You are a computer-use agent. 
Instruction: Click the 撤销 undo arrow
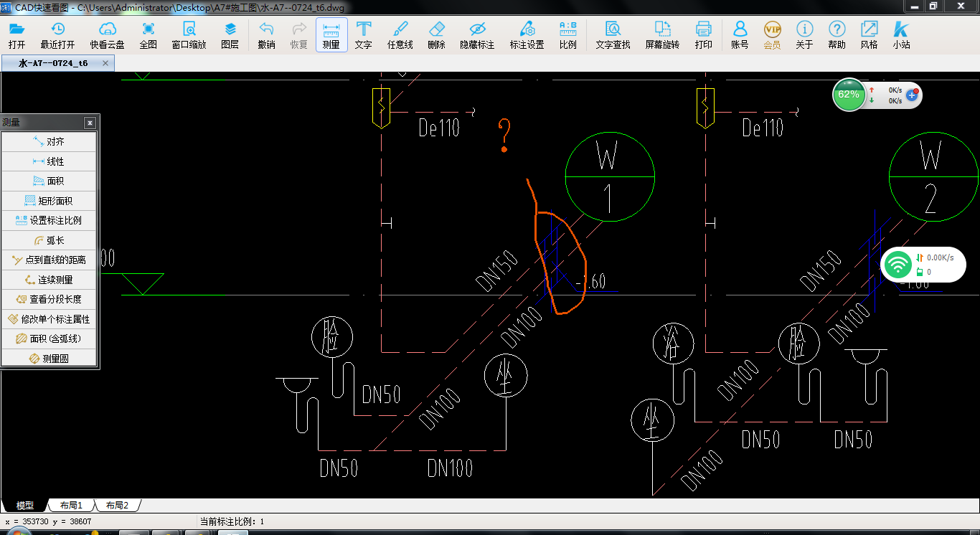pyautogui.click(x=266, y=29)
